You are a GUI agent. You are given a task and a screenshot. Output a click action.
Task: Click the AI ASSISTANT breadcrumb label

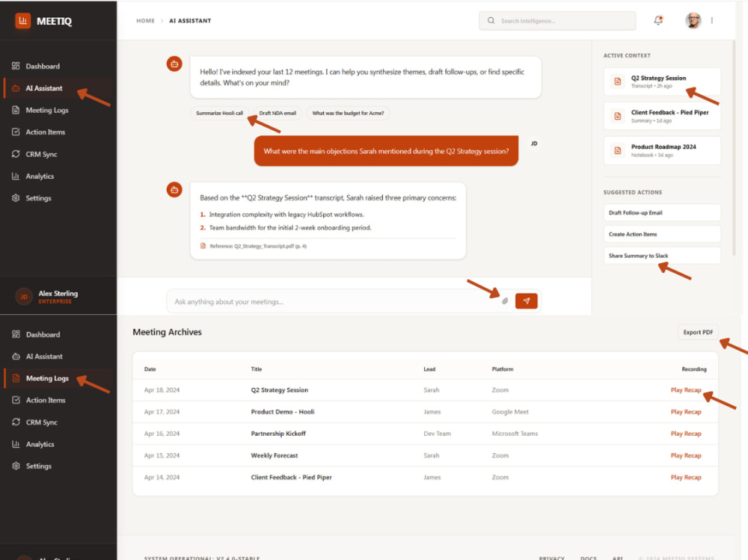coord(190,20)
